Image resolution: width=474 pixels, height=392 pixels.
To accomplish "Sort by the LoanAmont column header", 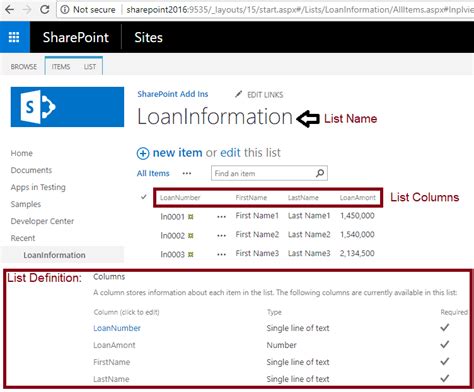I will 357,197.
